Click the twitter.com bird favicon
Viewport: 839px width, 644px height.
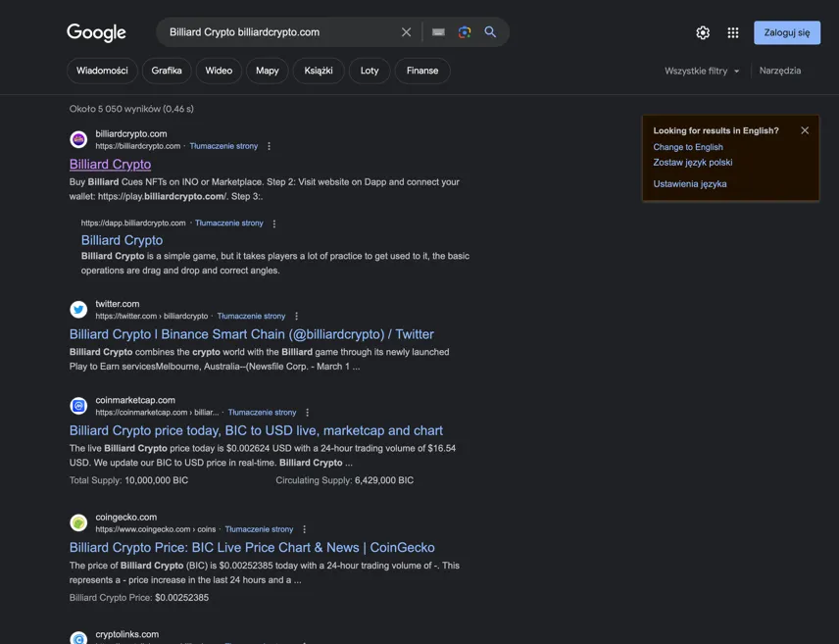tap(78, 310)
